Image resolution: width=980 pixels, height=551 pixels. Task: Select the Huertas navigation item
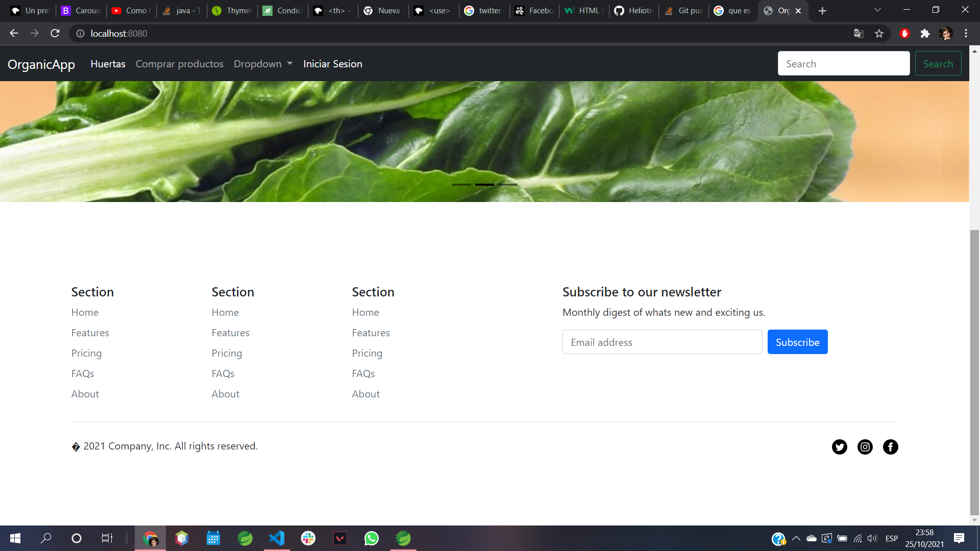(x=108, y=64)
